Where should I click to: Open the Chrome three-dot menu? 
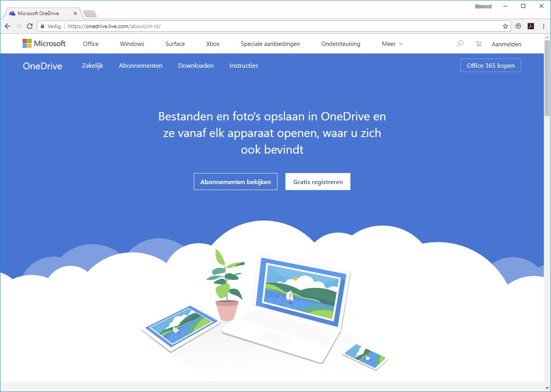[543, 26]
